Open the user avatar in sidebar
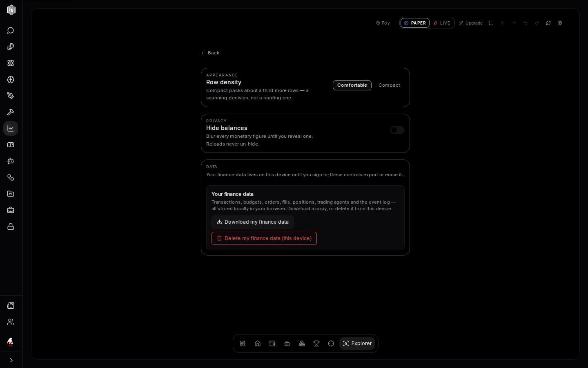The width and height of the screenshot is (588, 368). tap(11, 342)
